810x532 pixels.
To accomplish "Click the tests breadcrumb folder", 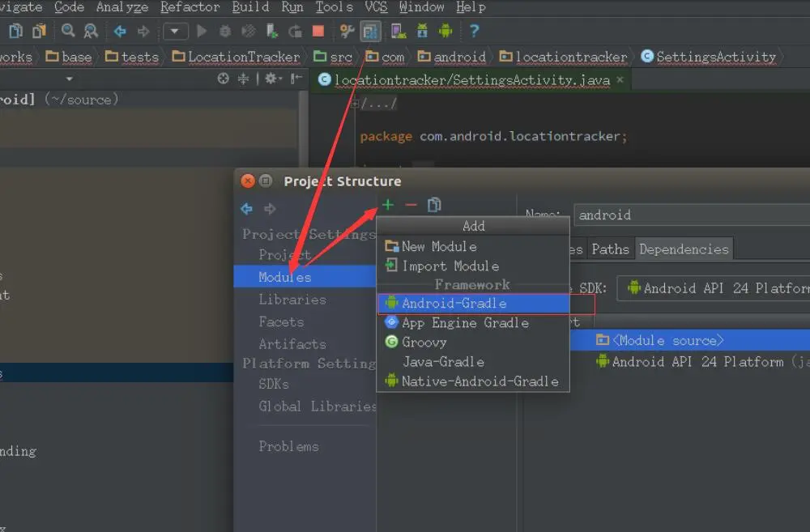I will coord(132,57).
